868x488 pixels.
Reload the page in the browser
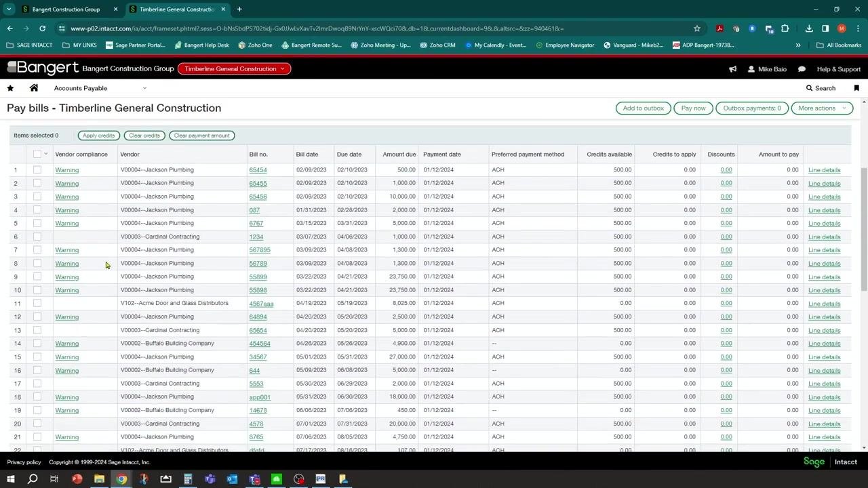pos(42,28)
